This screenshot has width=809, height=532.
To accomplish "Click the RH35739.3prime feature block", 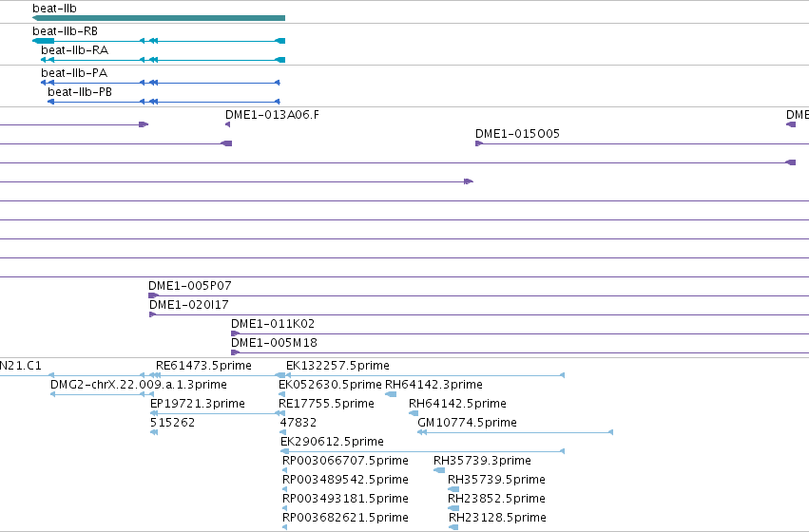I will click(x=439, y=470).
